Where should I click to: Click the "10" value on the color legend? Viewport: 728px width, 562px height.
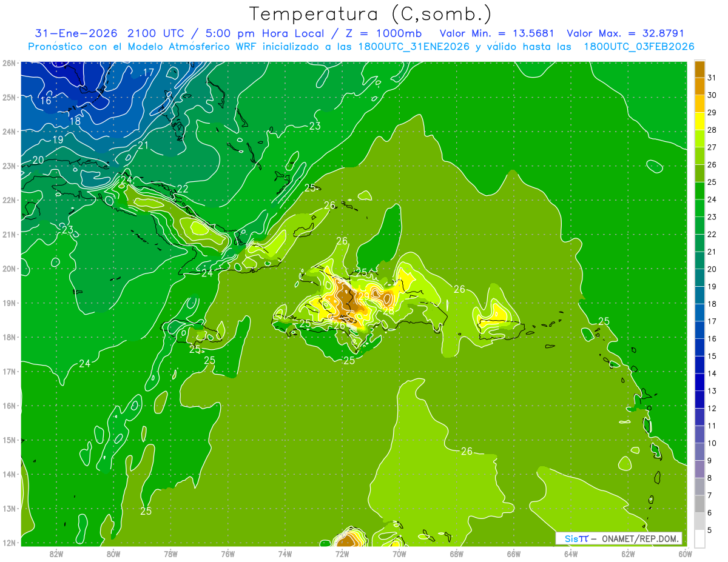[712, 443]
